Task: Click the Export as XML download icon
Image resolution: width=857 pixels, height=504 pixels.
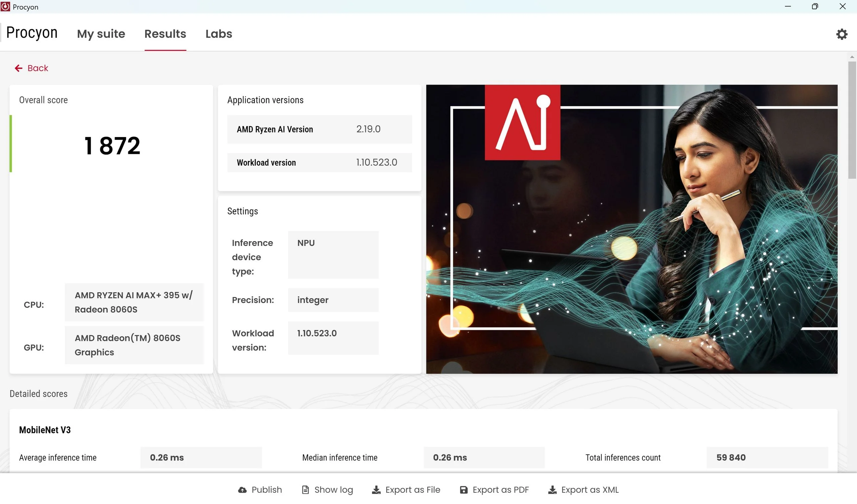Action: pos(552,490)
